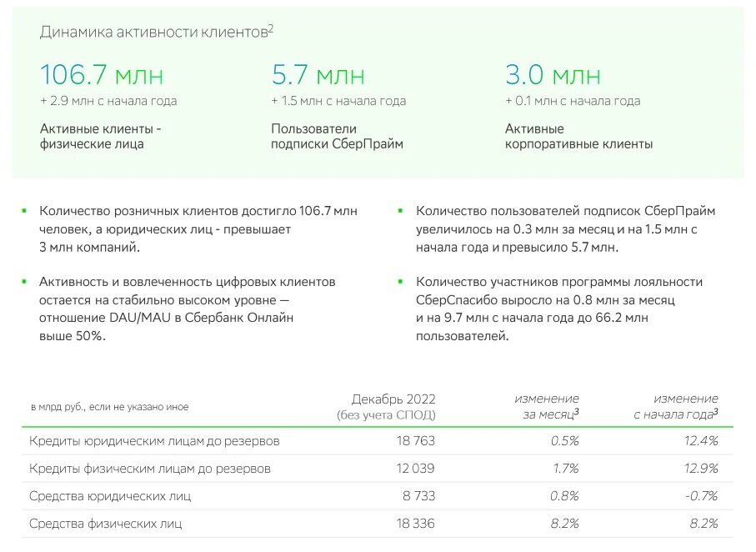Click paragraph starting 'Активность и вовлеченность цифровых'
Screen dimensions: 756x552
pos(187,309)
